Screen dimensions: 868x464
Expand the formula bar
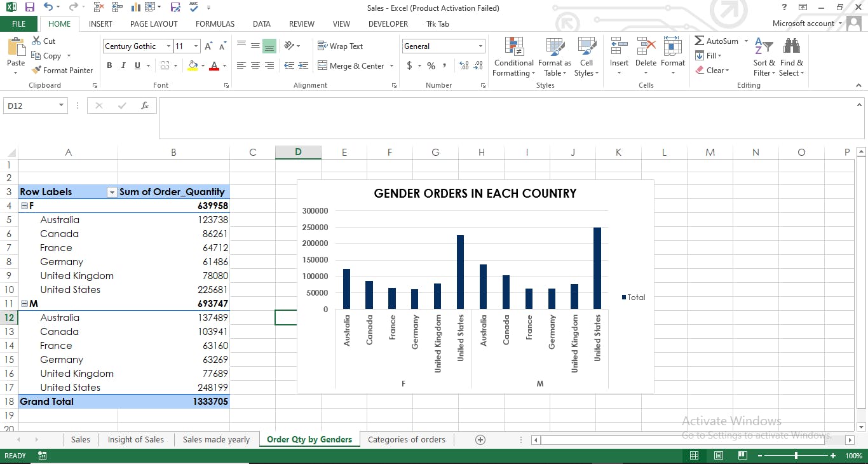click(860, 105)
